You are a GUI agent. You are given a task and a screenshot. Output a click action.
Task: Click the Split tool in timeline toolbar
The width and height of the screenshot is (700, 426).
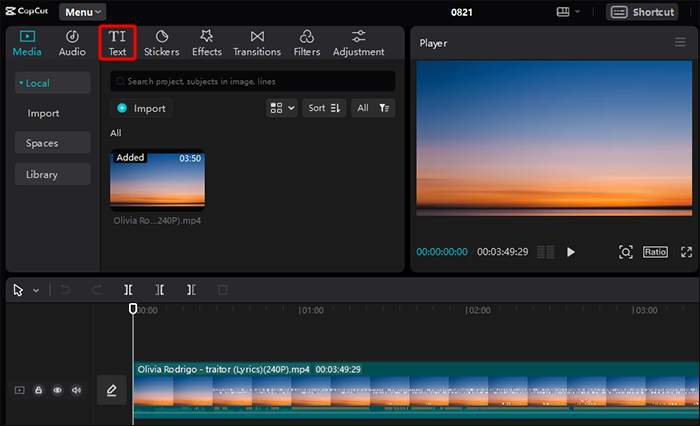click(129, 290)
